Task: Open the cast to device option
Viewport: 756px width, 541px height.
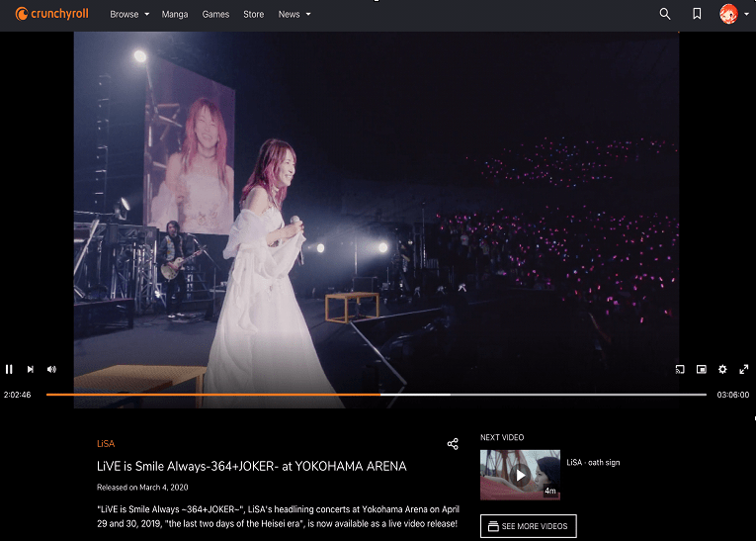Action: click(680, 369)
